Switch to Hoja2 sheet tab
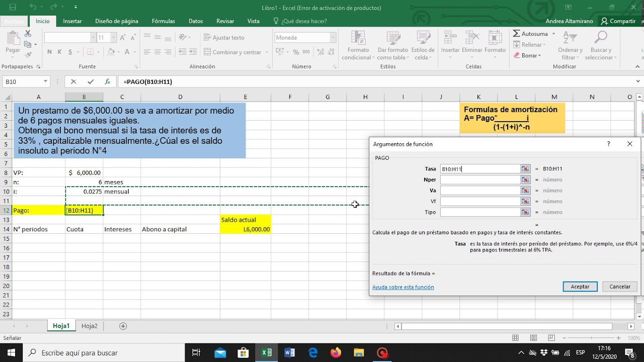 tap(90, 326)
